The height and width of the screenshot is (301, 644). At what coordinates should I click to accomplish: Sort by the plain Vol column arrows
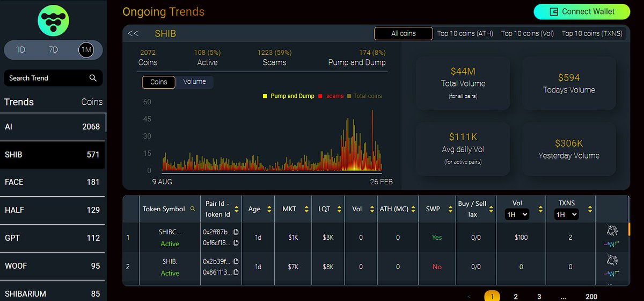tap(371, 209)
